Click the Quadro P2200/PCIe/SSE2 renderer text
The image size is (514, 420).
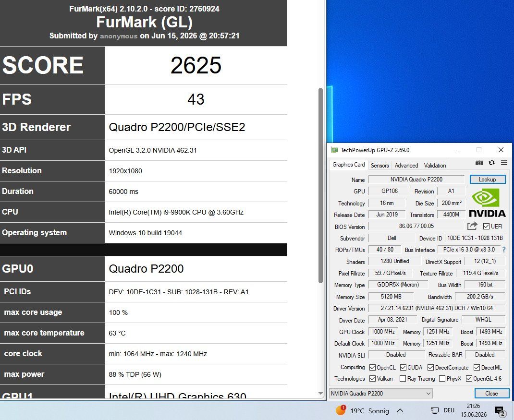(x=177, y=127)
